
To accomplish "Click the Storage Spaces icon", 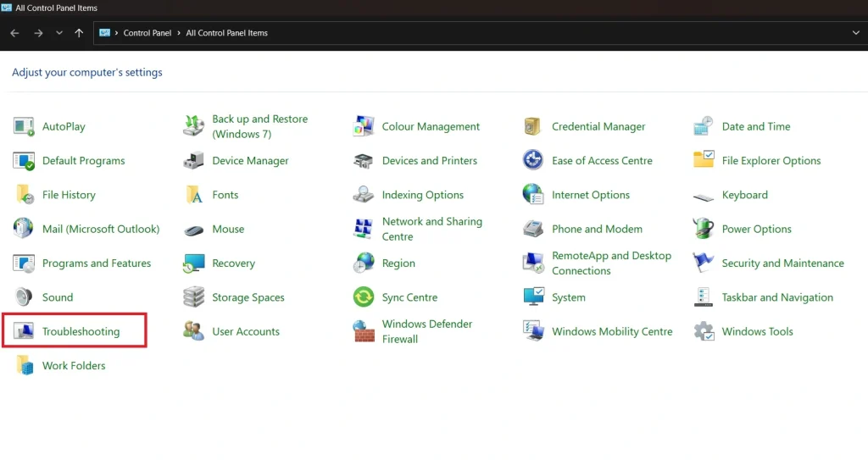I will pos(194,297).
